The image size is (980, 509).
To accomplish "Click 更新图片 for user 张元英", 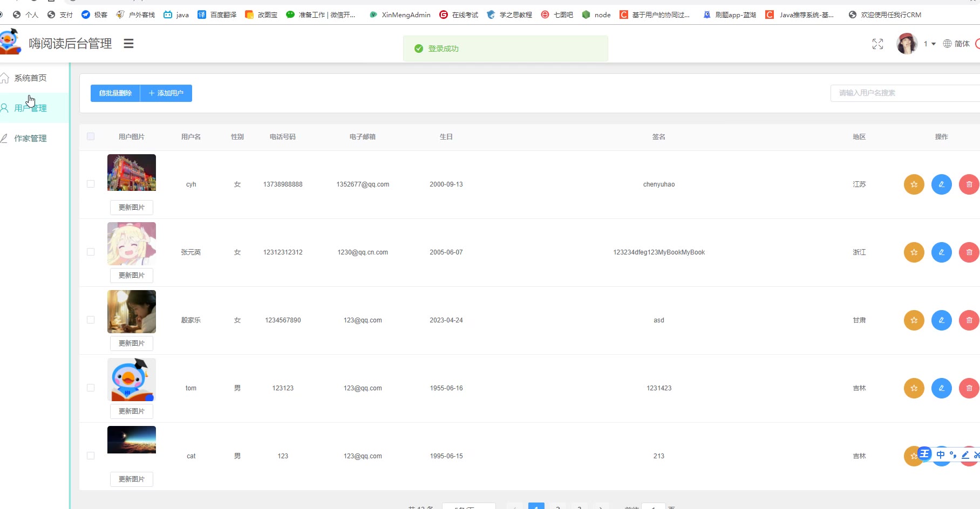I will point(132,276).
